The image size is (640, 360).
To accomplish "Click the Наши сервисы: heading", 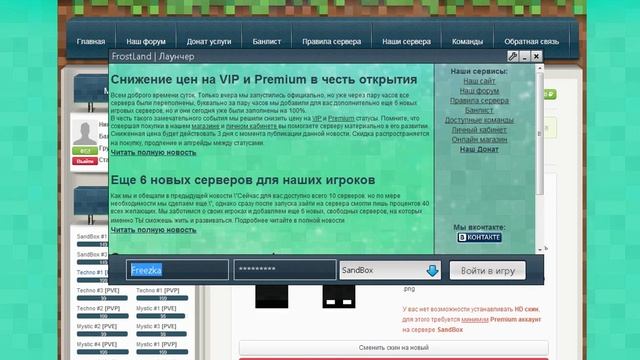I will point(479,71).
